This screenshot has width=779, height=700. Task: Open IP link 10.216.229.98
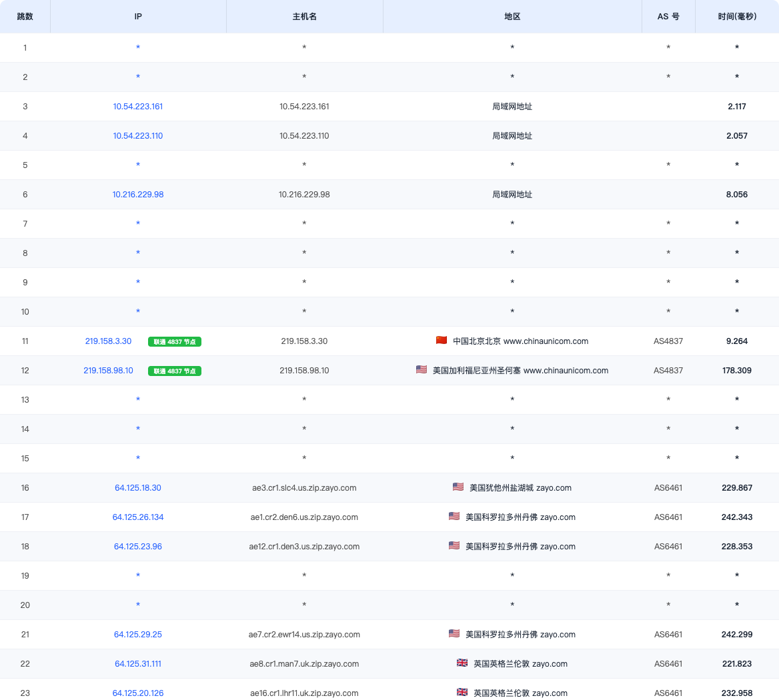tap(137, 194)
